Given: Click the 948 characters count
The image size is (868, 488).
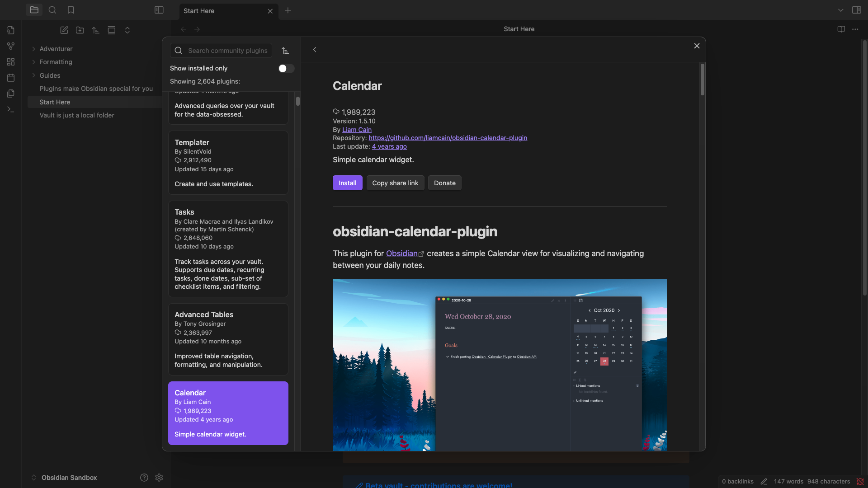Looking at the screenshot, I should coord(828,482).
